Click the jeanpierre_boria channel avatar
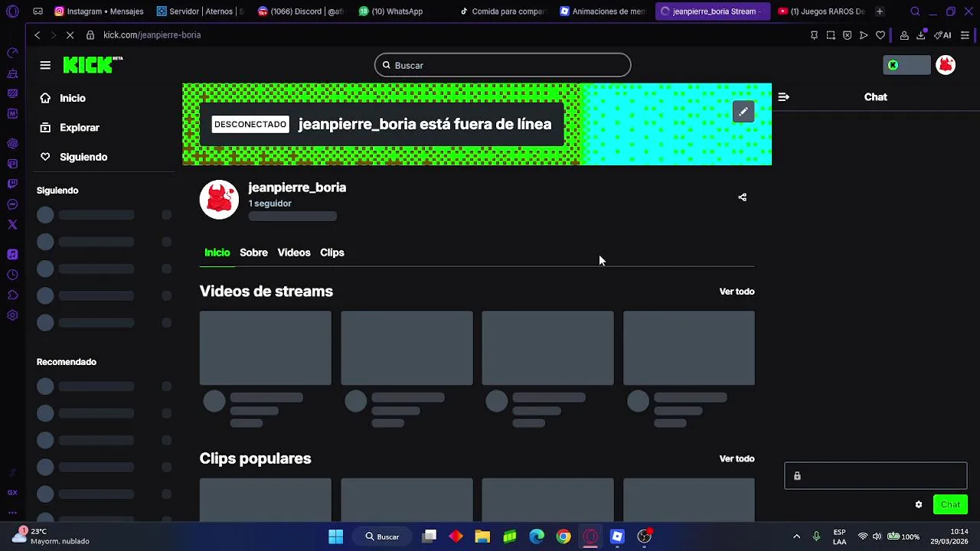Image resolution: width=980 pixels, height=551 pixels. pyautogui.click(x=219, y=200)
